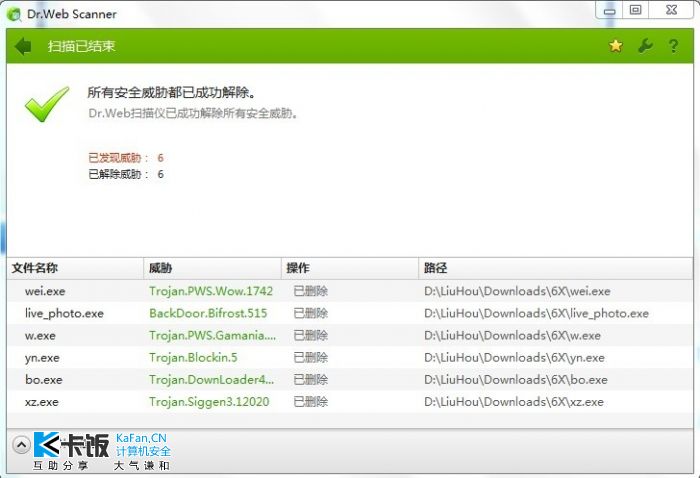700x478 pixels.
Task: Open the Trojan.PWS.Wow.1742 threat link
Action: [x=211, y=291]
